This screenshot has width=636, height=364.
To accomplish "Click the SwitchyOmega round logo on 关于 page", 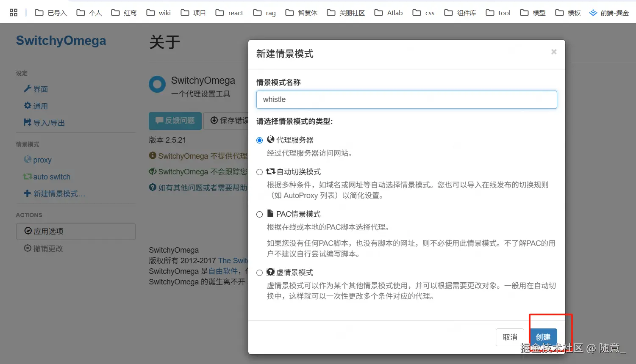I will (157, 84).
